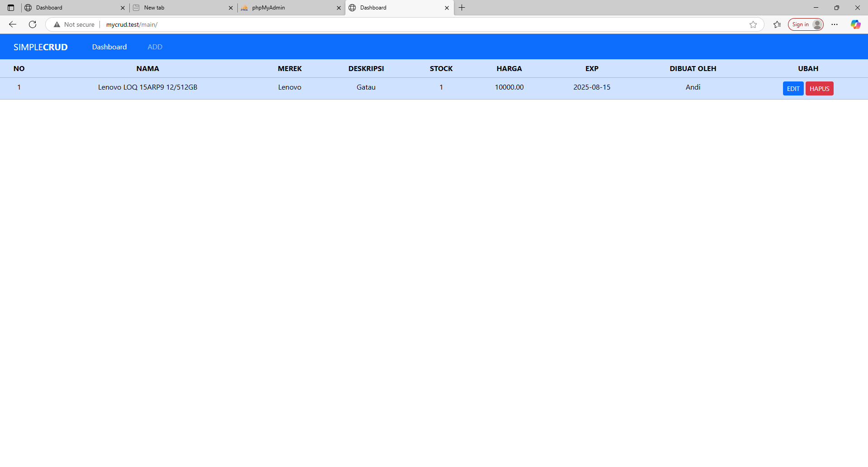Click EDIT for the Lenovo LOQ row
This screenshot has height=467, width=868.
(793, 89)
